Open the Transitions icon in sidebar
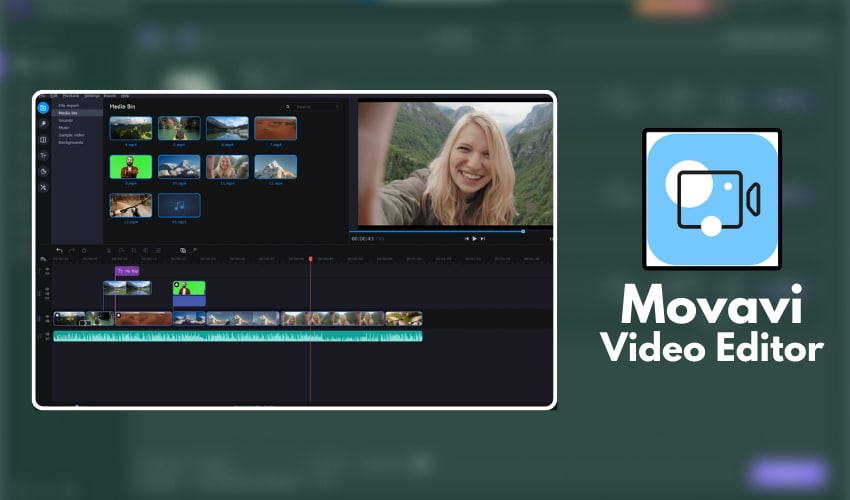The image size is (850, 500). [x=43, y=140]
